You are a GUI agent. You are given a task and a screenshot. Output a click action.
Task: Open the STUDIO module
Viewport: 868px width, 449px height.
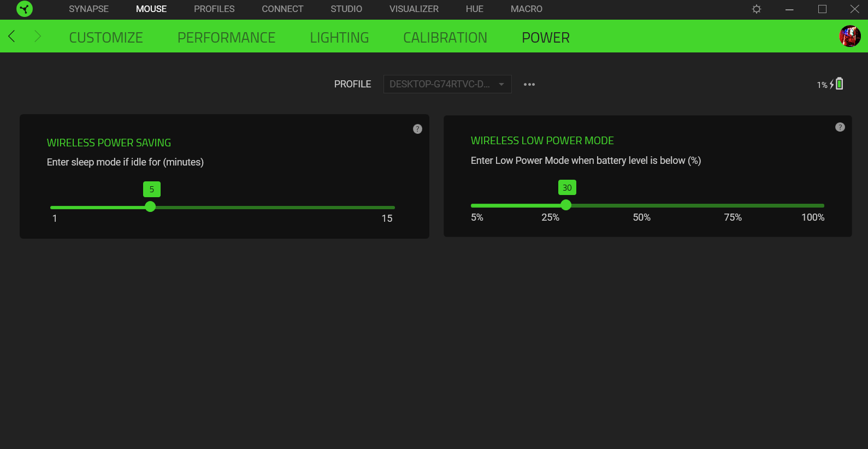(346, 9)
